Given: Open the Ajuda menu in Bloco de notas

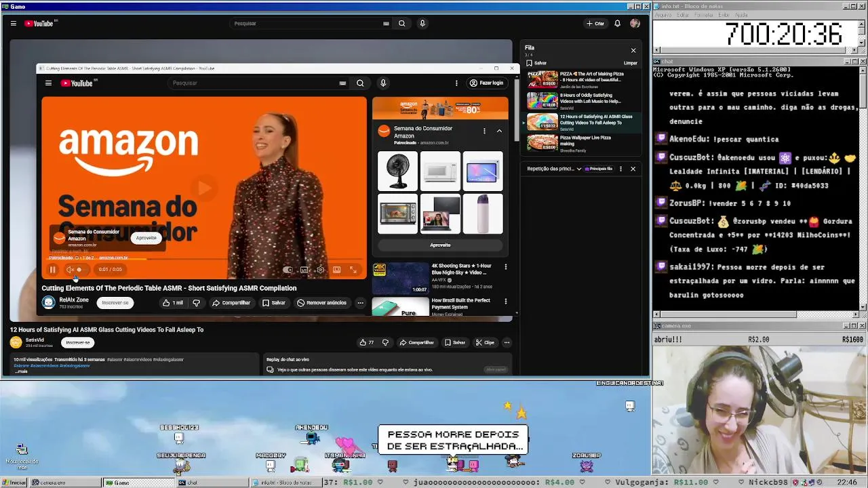Looking at the screenshot, I should (741, 15).
